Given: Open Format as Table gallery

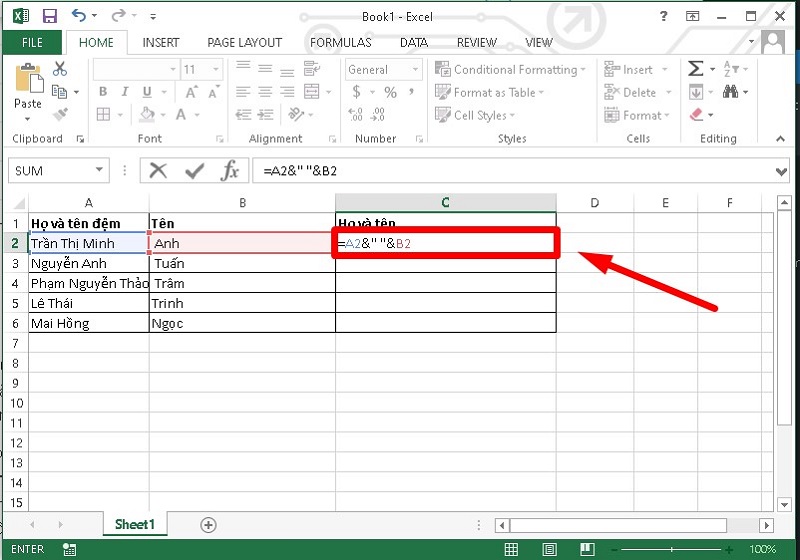Looking at the screenshot, I should [x=489, y=92].
